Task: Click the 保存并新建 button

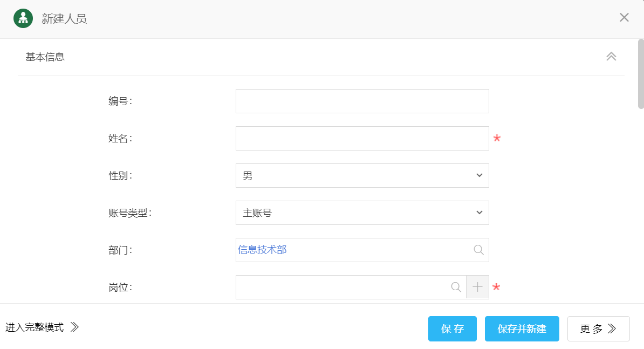Action: [x=522, y=329]
